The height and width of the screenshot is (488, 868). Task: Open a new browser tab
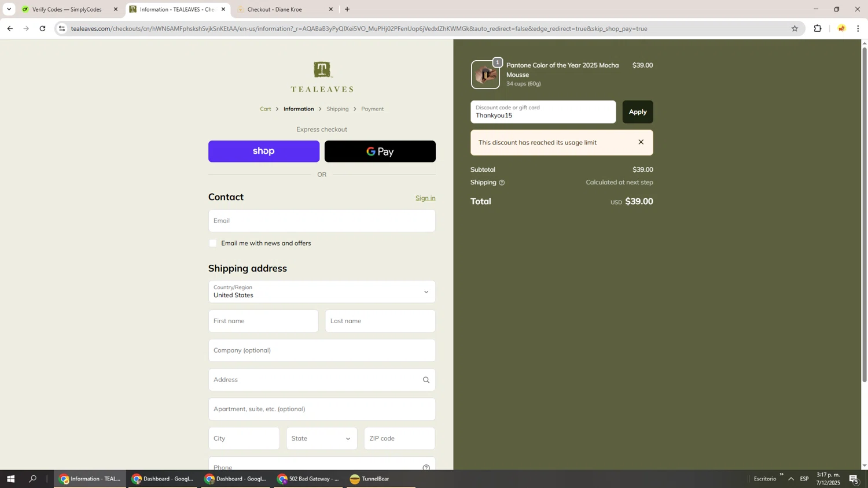pyautogui.click(x=347, y=9)
